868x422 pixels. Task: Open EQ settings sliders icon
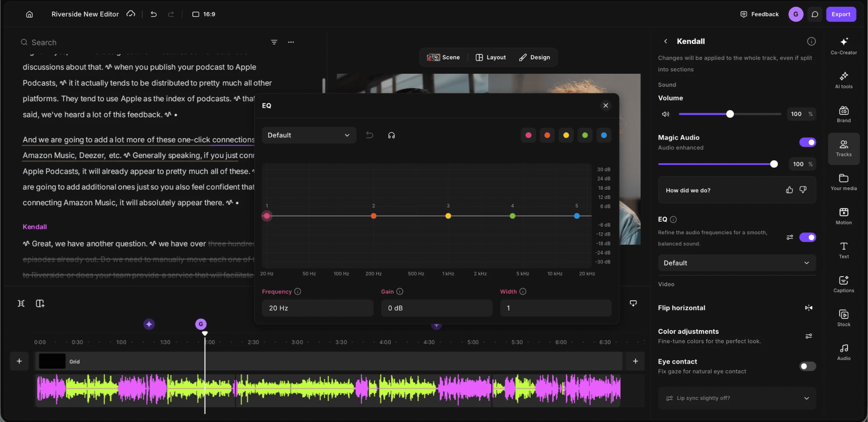tap(790, 237)
